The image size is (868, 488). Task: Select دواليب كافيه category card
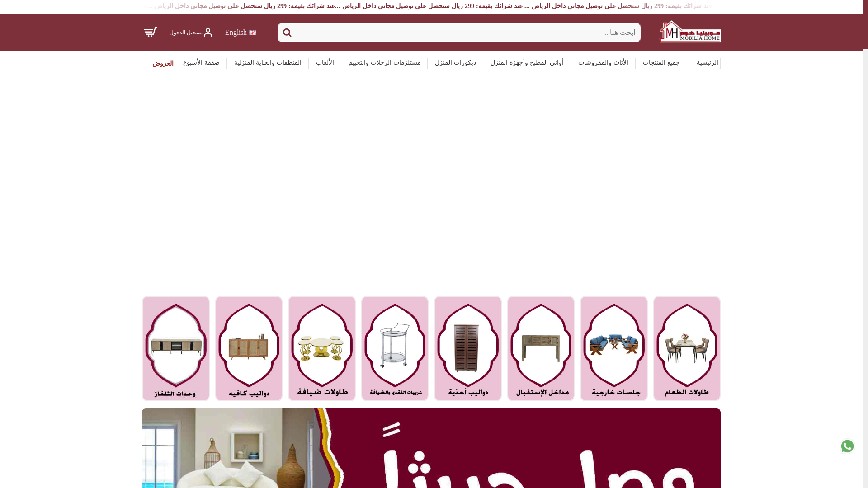point(249,348)
